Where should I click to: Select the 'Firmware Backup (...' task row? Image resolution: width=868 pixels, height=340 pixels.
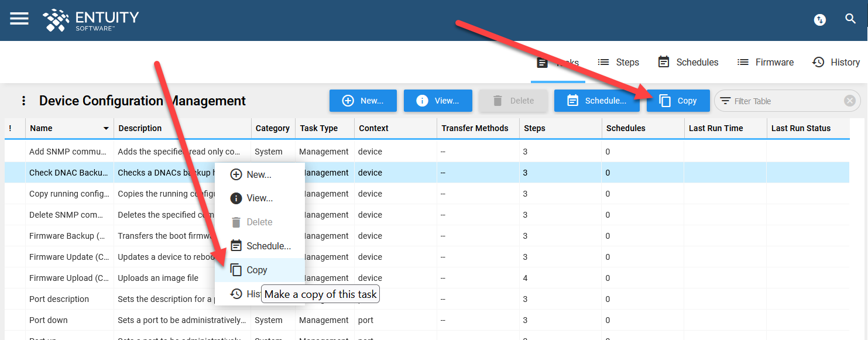click(427, 236)
